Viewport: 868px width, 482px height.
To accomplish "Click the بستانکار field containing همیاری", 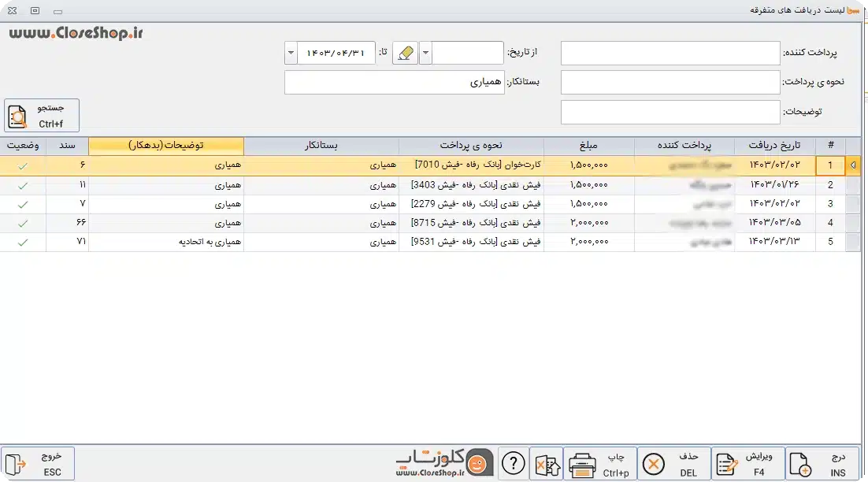I will (394, 83).
